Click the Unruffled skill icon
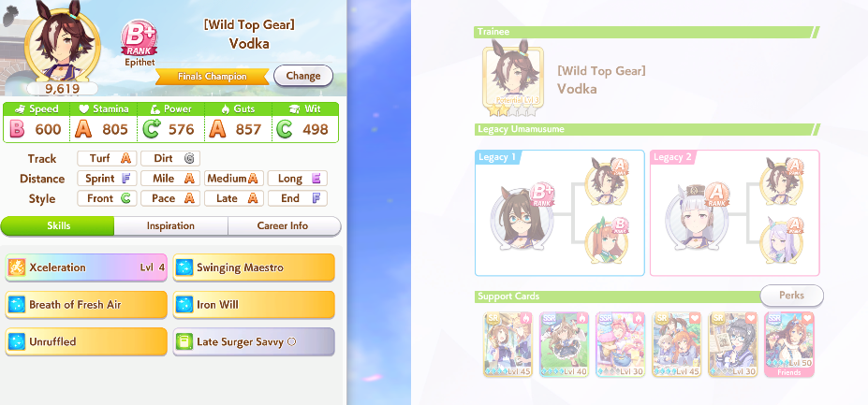This screenshot has height=405, width=868. [16, 342]
